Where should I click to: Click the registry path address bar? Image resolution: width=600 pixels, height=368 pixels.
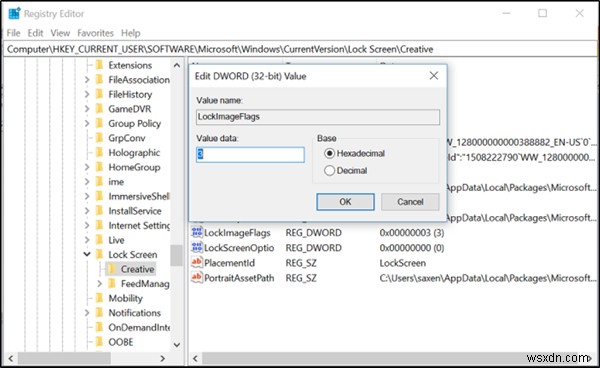tap(300, 49)
